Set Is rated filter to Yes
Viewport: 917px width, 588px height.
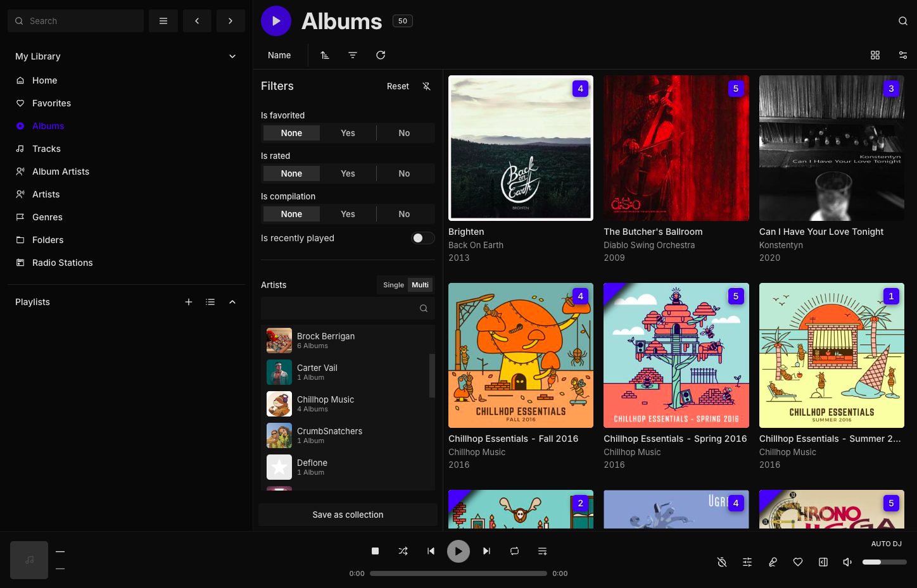pyautogui.click(x=348, y=173)
